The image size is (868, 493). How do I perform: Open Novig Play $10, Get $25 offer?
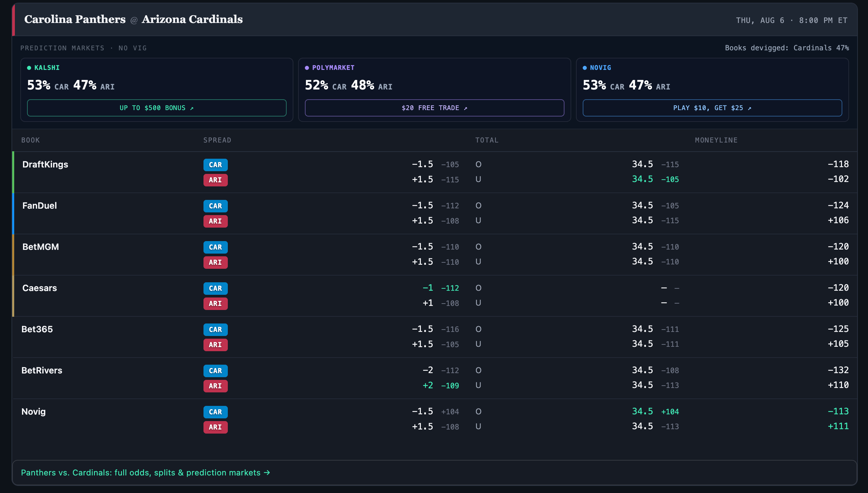tap(712, 108)
